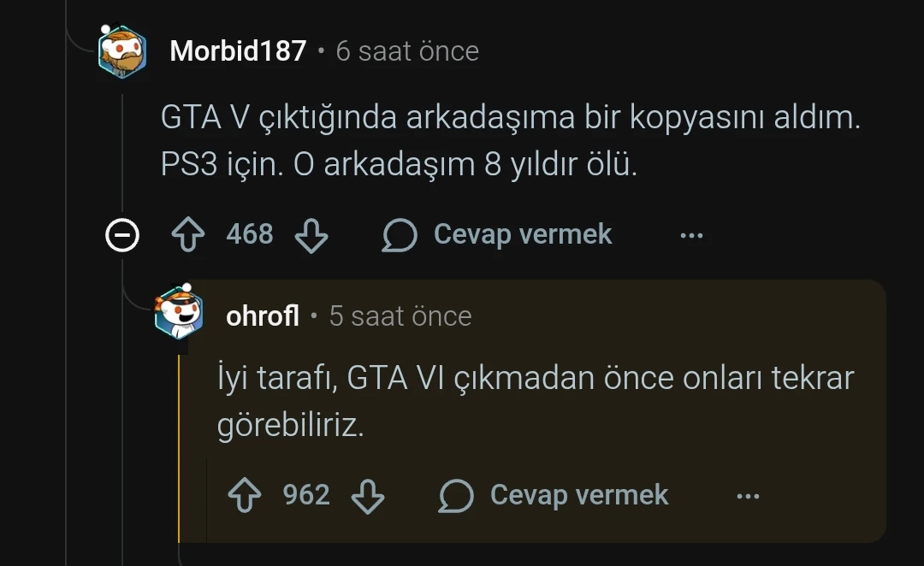Open more options for Morbid187's comment
This screenshot has height=566, width=924.
tap(691, 235)
